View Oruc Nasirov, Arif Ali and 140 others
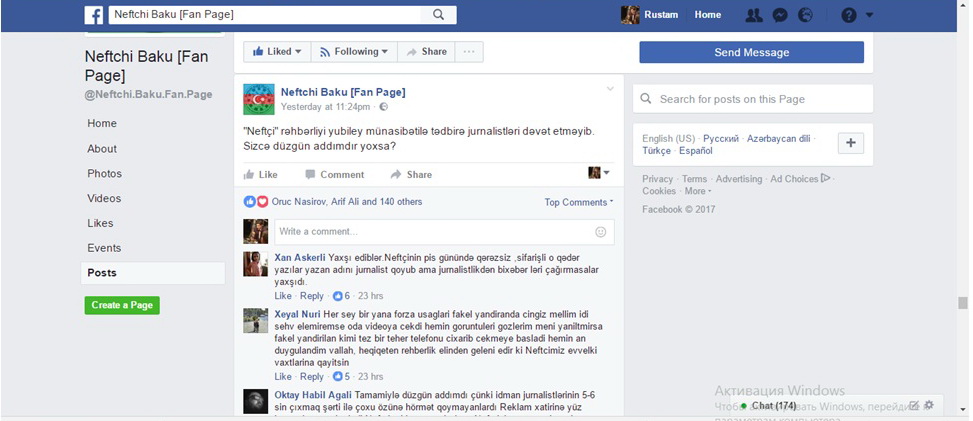Image resolution: width=973 pixels, height=421 pixels. pyautogui.click(x=347, y=202)
